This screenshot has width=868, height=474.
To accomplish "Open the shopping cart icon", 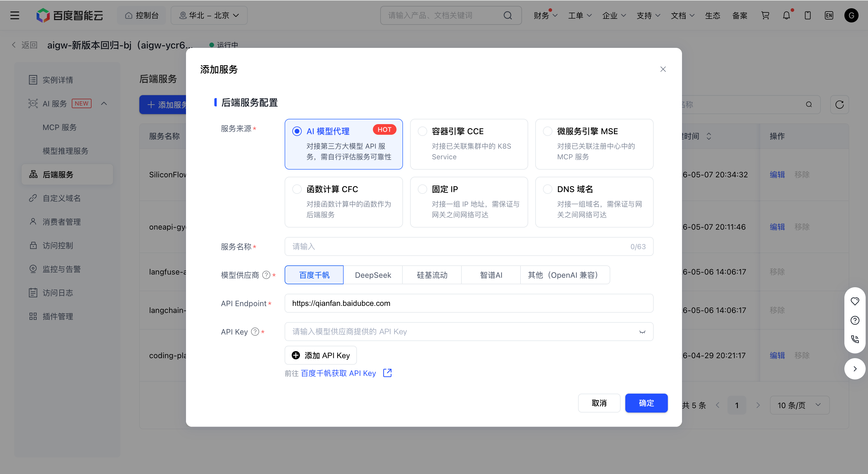I will (x=765, y=16).
